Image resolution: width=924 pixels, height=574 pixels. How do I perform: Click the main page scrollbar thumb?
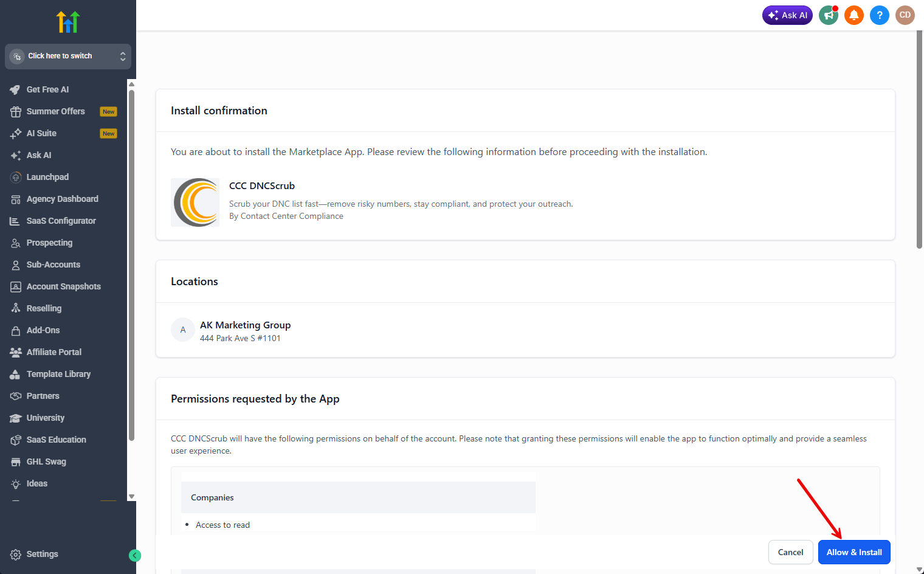coord(919,140)
